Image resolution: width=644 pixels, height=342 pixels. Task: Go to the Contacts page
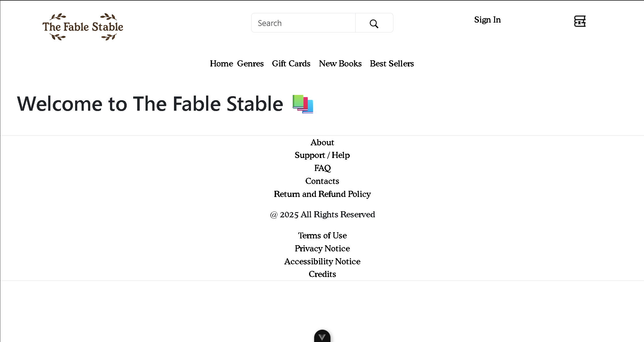coord(322,181)
